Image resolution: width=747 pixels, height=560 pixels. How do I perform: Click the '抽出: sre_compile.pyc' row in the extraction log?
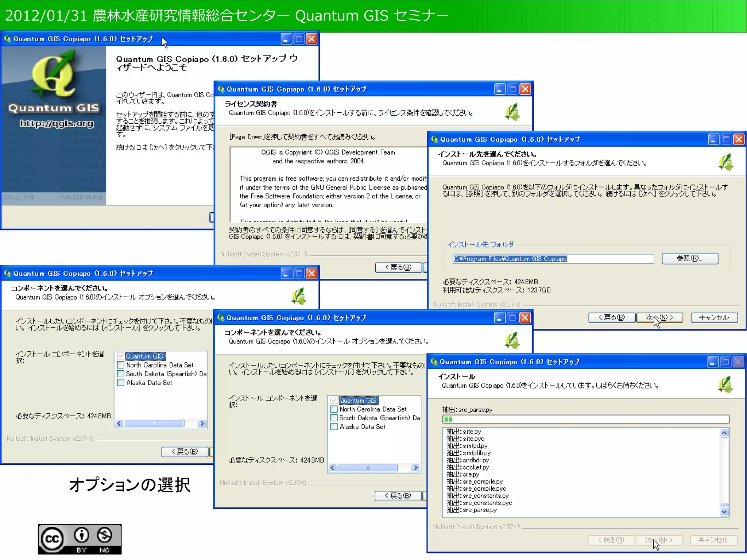(476, 489)
